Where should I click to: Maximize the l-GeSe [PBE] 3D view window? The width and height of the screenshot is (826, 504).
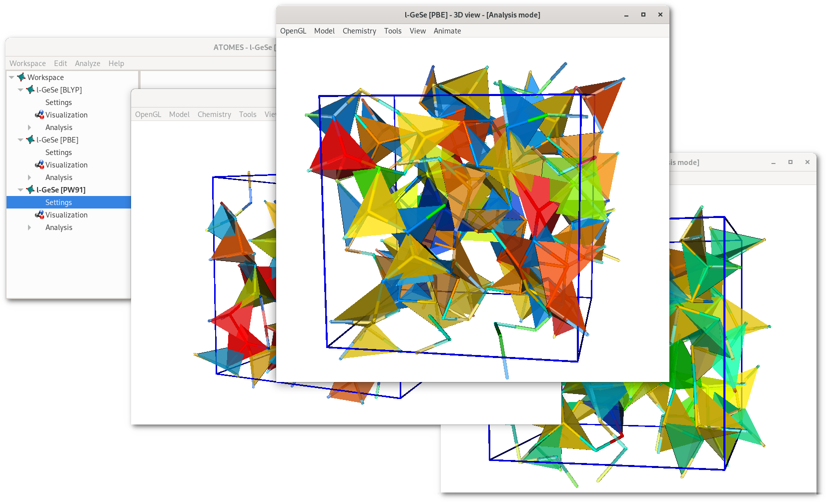coord(643,15)
